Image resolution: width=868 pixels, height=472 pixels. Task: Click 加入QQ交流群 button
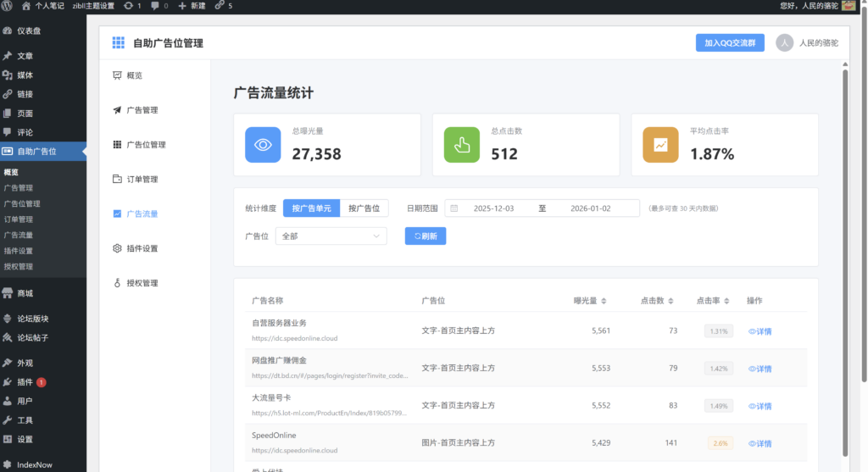coord(729,43)
